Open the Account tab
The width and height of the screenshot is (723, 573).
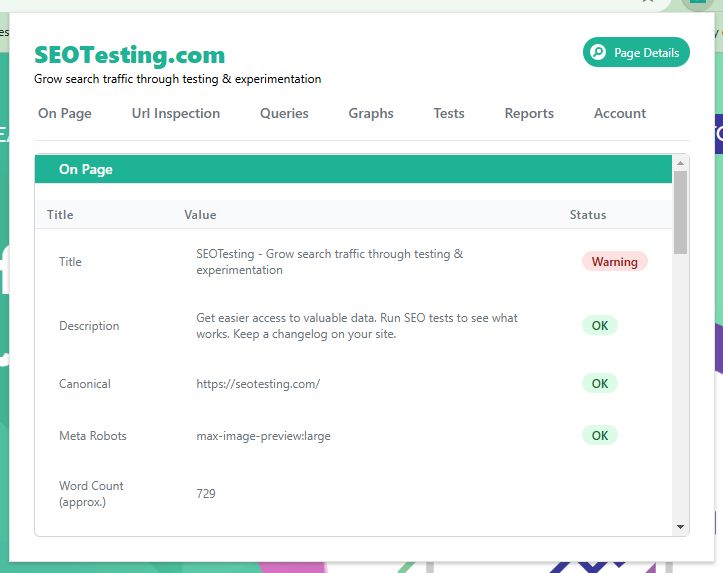pyautogui.click(x=620, y=113)
